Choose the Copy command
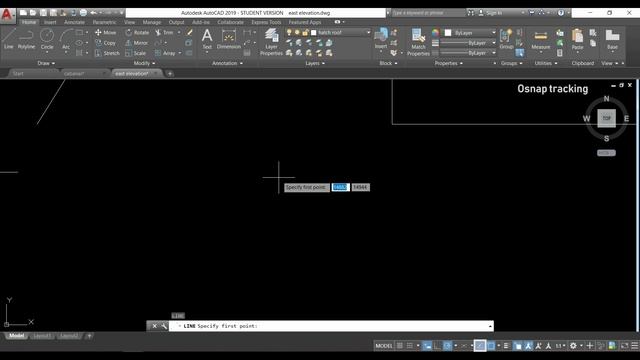This screenshot has width=640, height=360. [105, 42]
